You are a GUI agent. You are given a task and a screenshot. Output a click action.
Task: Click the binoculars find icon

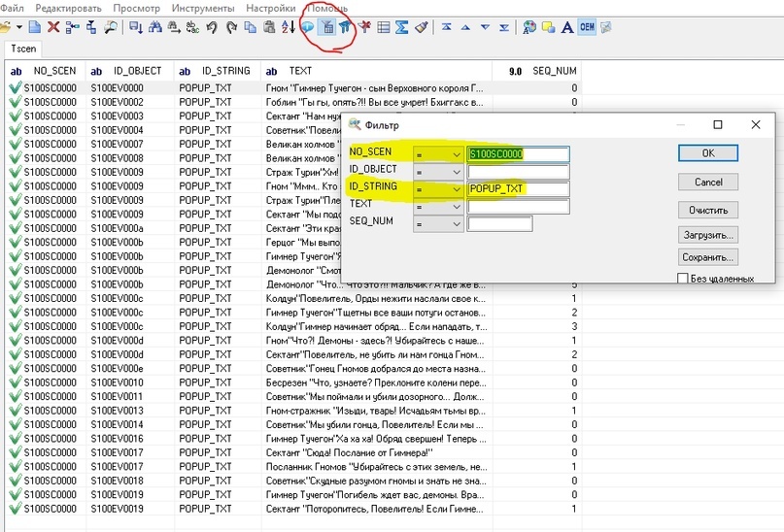153,27
